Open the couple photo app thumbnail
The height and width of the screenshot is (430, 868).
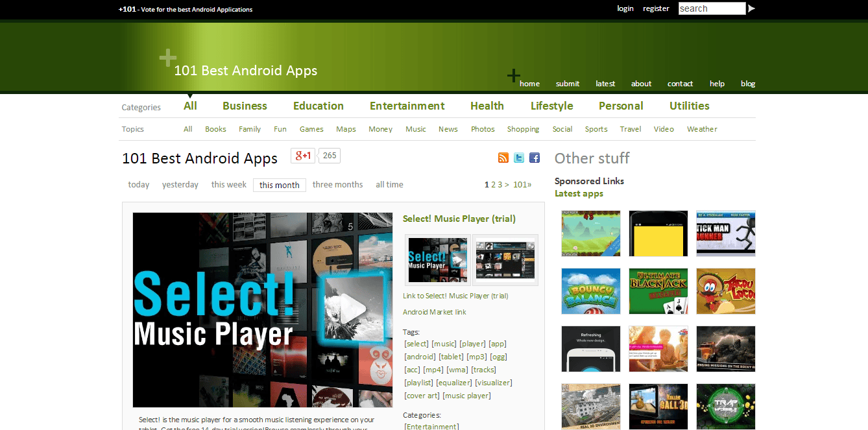(658, 349)
